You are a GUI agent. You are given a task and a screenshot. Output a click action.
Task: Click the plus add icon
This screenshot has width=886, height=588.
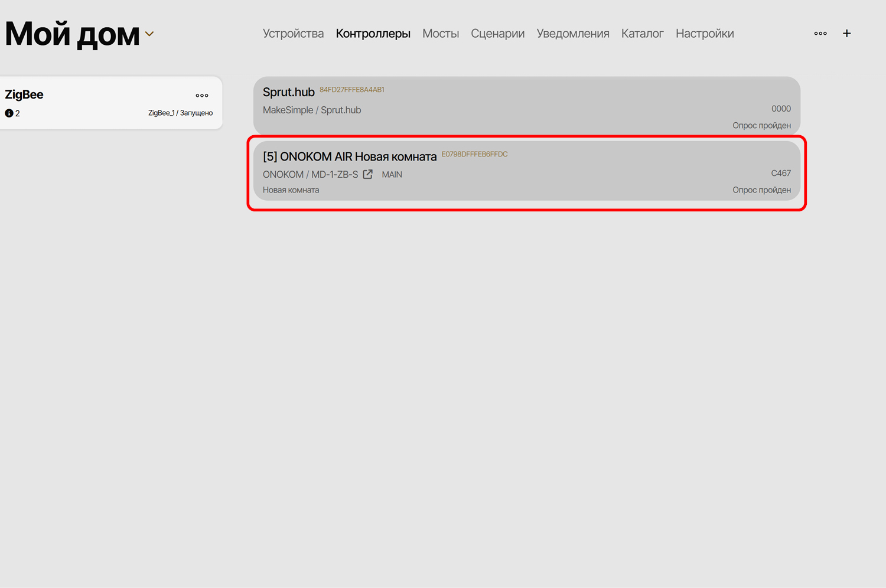tap(846, 34)
